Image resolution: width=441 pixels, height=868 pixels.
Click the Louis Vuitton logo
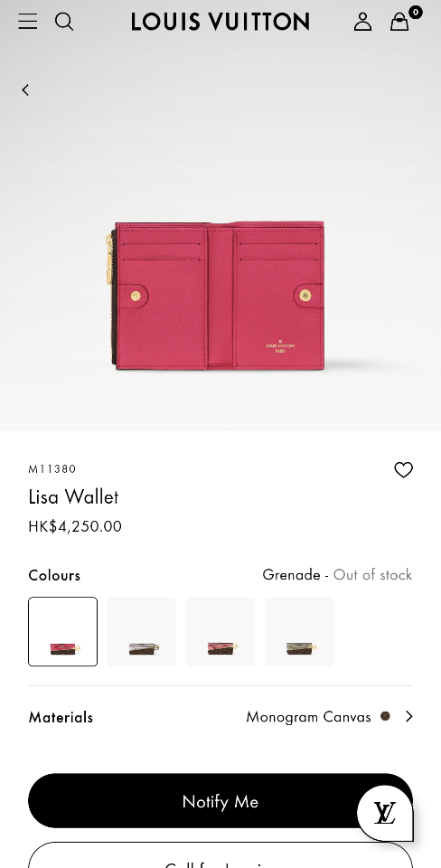pyautogui.click(x=220, y=22)
